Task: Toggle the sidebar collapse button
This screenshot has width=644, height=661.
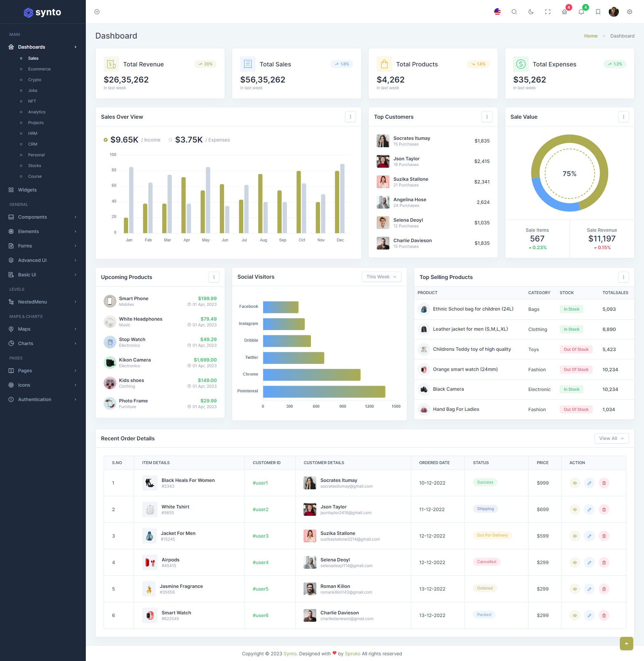Action: coord(97,12)
